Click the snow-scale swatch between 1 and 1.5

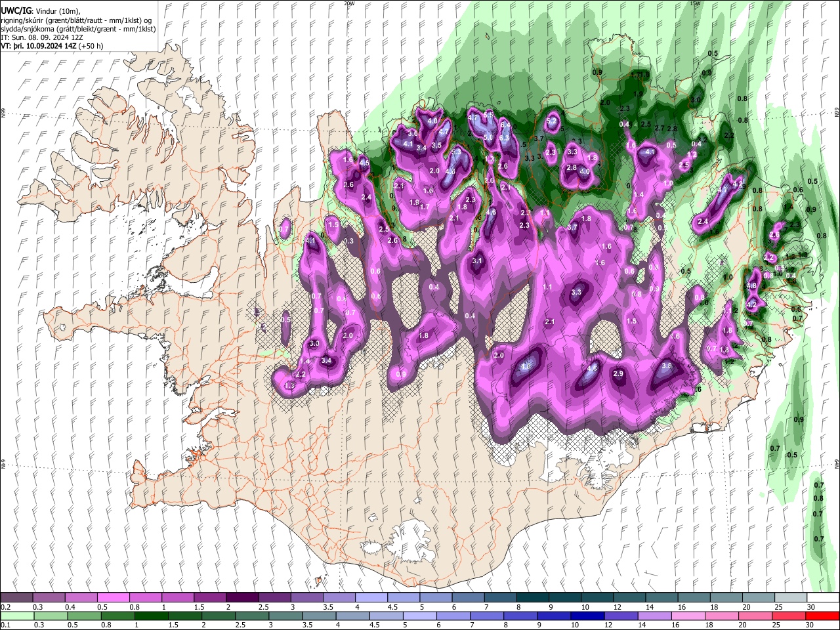click(x=178, y=598)
